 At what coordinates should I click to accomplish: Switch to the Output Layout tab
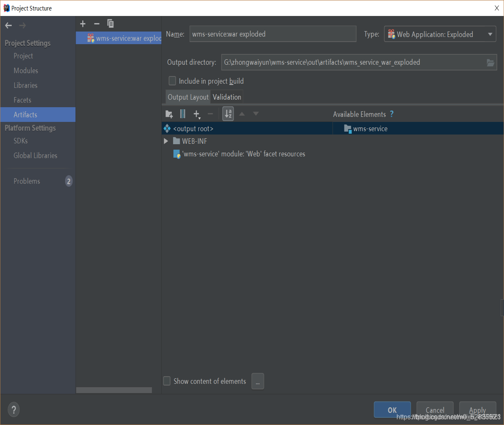[x=188, y=97]
